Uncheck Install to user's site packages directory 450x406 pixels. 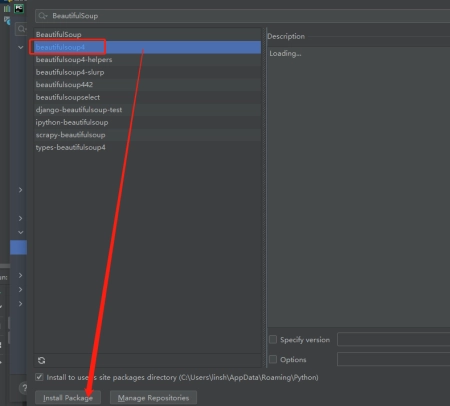point(39,377)
